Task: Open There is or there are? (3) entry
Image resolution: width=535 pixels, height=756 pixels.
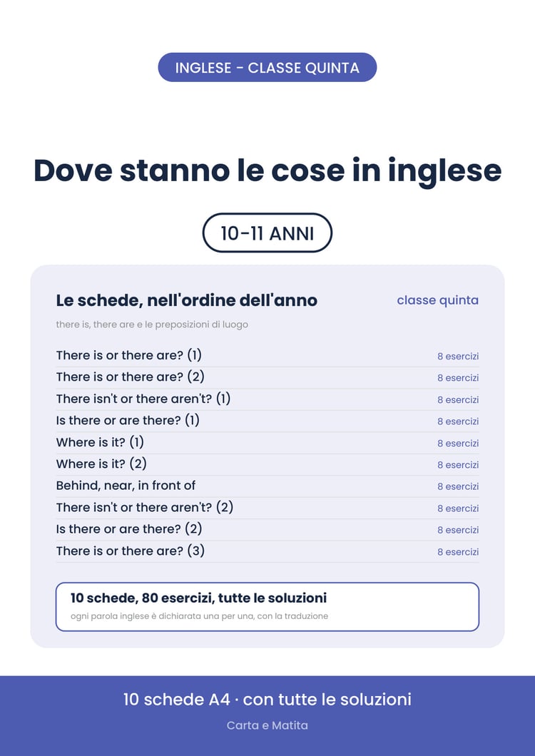Action: tap(267, 551)
